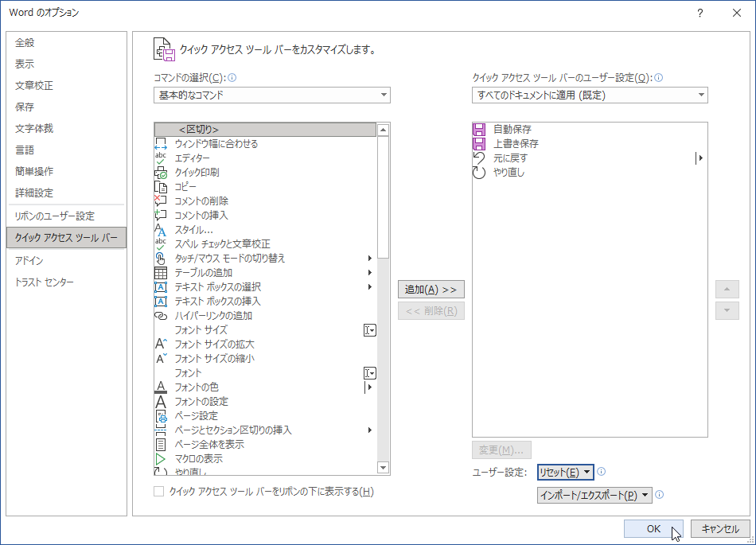Click the ページ全体を表示 icon

click(161, 444)
